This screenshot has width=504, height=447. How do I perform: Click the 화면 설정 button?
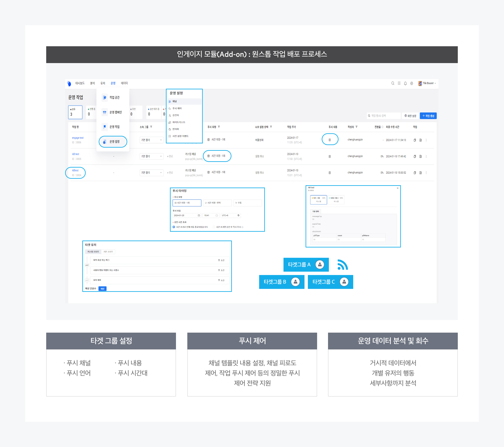[x=410, y=116]
